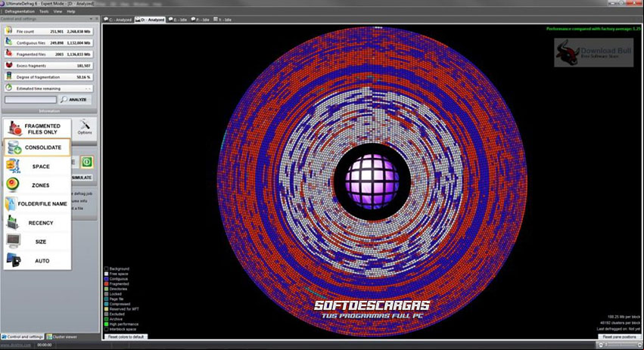Click the Free space color swatch
The image size is (644, 350).
click(x=107, y=274)
